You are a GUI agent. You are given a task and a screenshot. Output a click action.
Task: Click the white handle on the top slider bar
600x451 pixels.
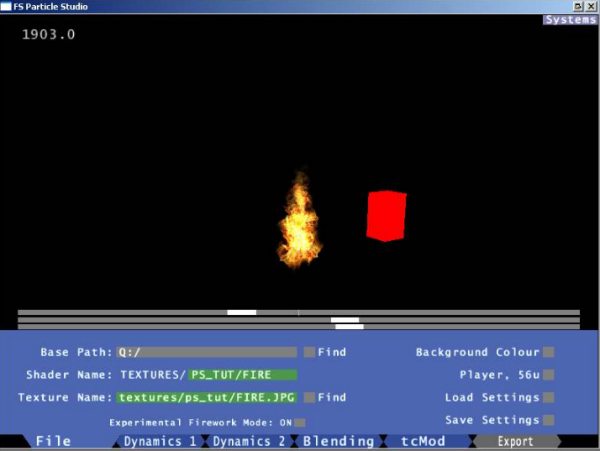click(x=242, y=312)
